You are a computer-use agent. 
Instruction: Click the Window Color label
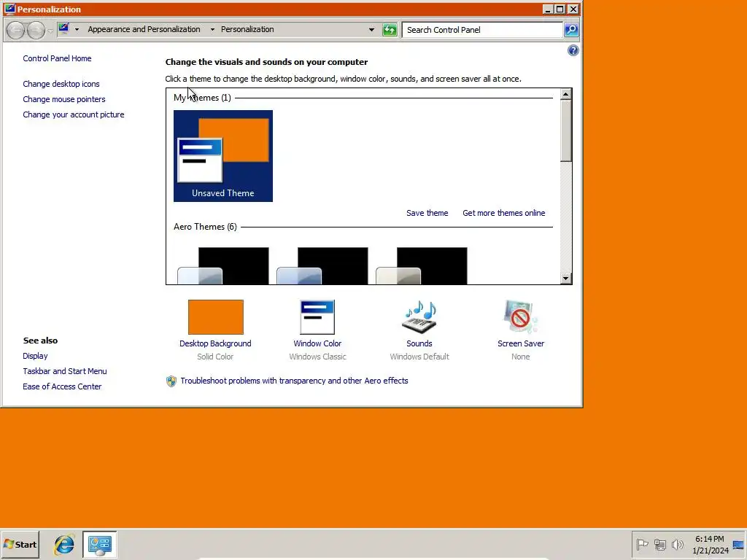click(317, 343)
